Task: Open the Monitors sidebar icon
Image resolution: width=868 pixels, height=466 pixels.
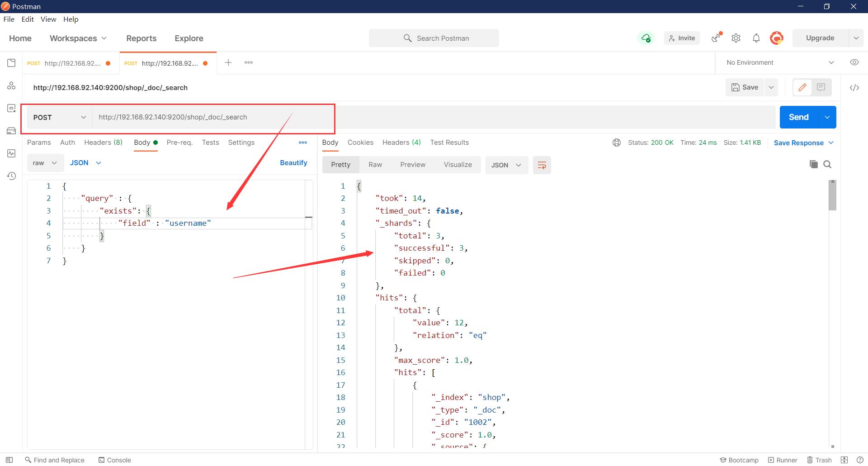Action: [x=11, y=153]
